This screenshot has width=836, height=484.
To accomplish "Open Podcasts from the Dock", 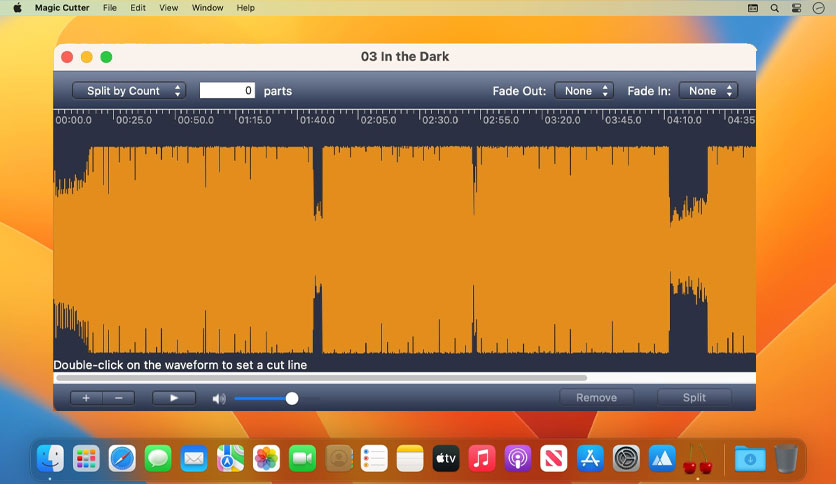I will [x=518, y=458].
